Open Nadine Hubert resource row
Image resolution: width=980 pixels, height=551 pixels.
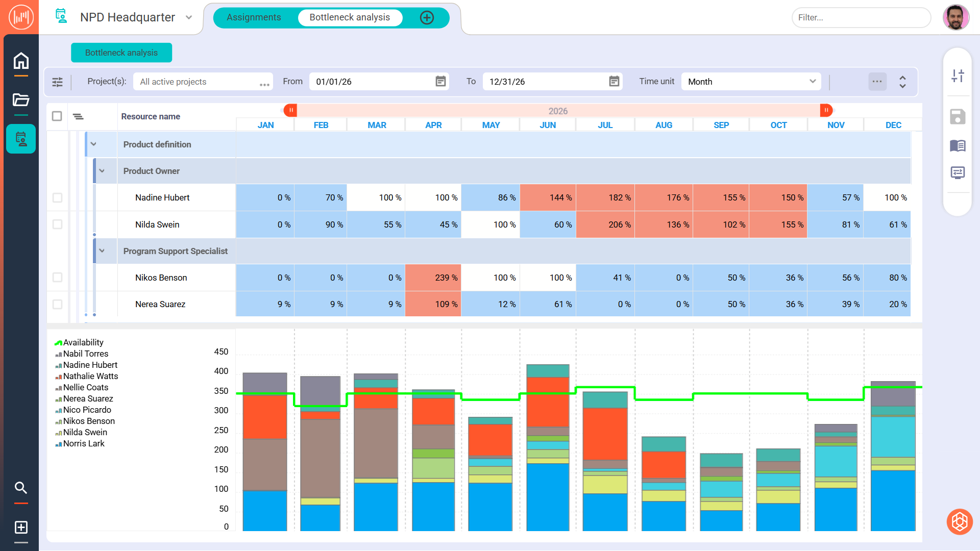(x=162, y=197)
